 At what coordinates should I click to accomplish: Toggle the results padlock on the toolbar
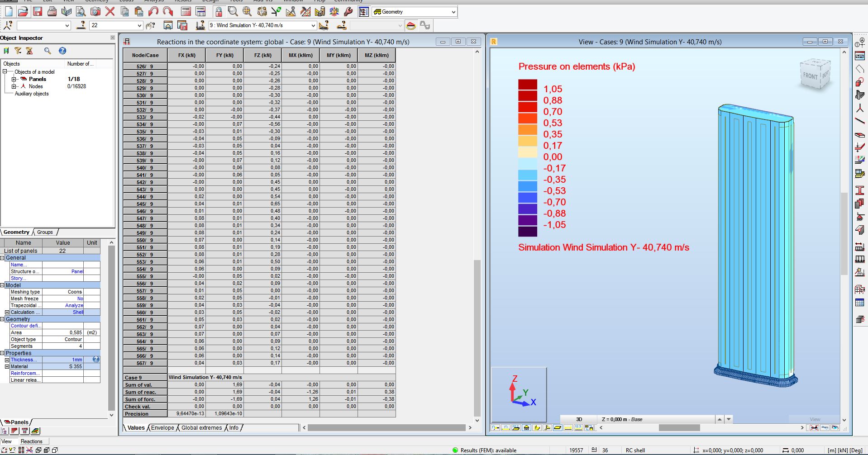point(218,12)
